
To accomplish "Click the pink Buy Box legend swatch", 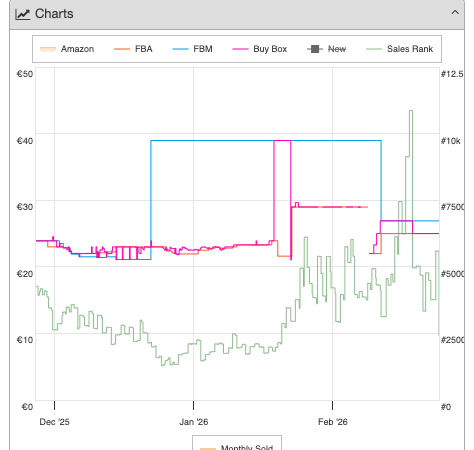I will pos(240,49).
